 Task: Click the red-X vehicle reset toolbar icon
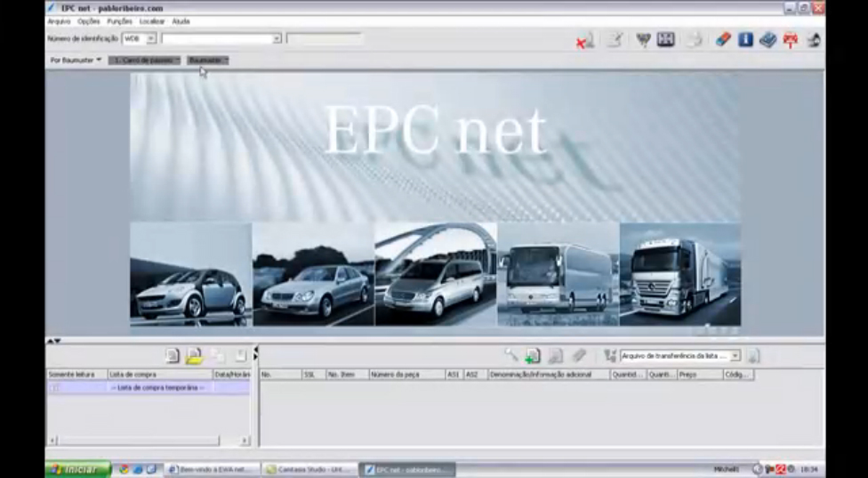click(x=584, y=40)
